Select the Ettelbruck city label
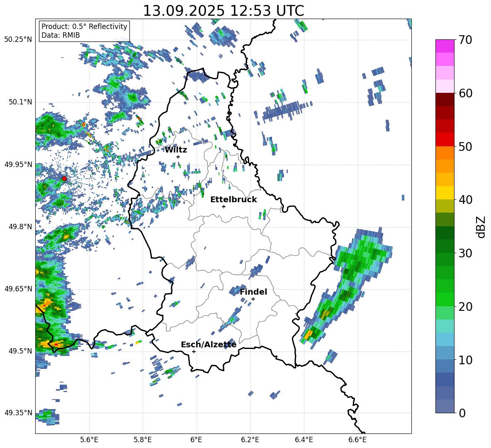The image size is (491, 448). 233,200
